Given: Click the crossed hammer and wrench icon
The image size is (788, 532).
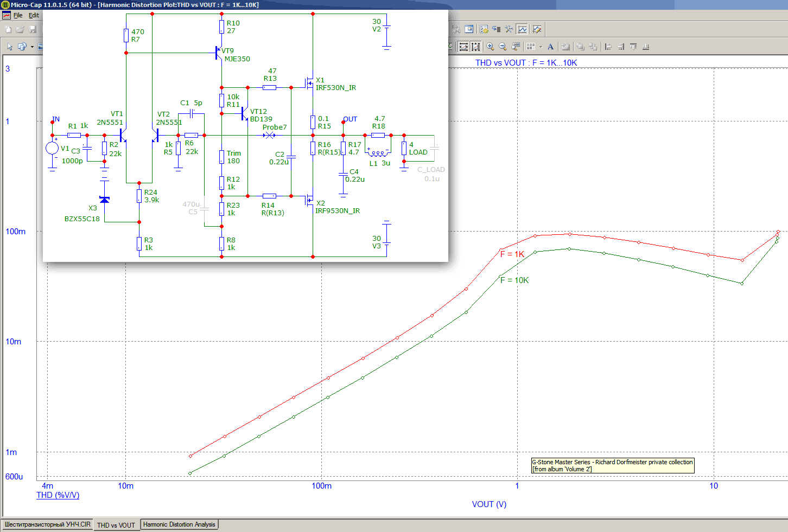Looking at the screenshot, I should coord(509,29).
